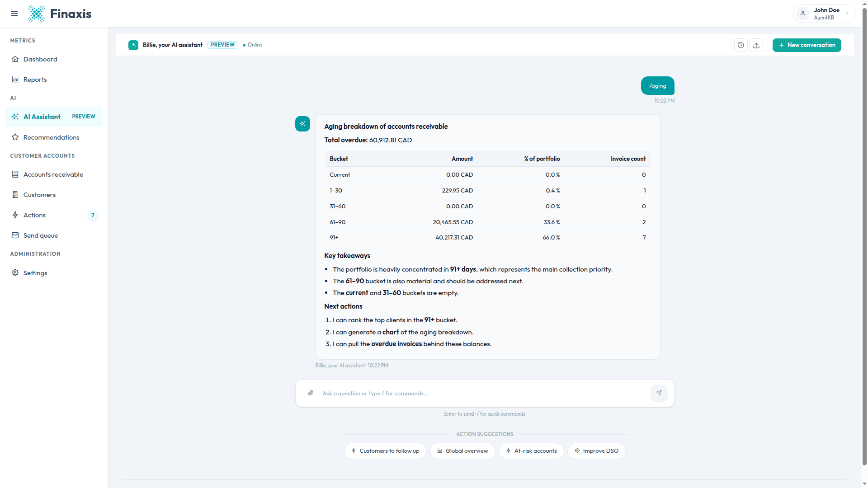
Task: Click the 20,465.55 CAD amount cell
Action: pos(453,222)
